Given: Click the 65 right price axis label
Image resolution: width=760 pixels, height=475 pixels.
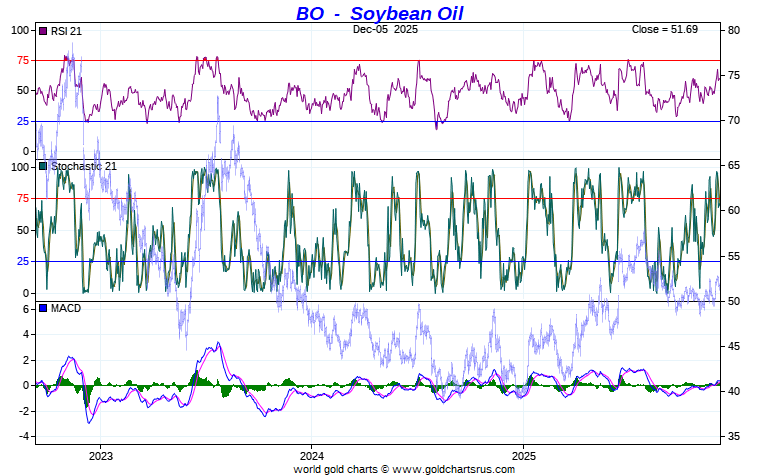Looking at the screenshot, I should (x=734, y=165).
